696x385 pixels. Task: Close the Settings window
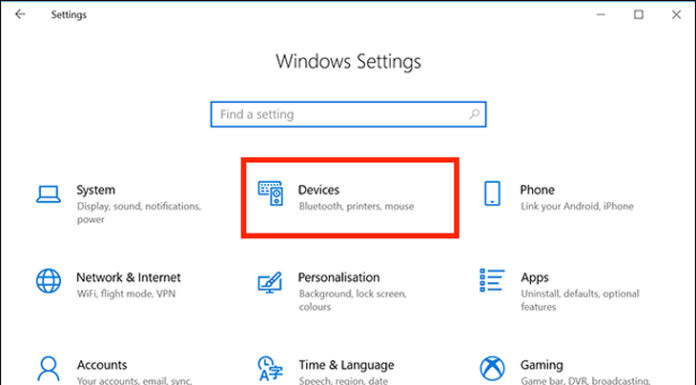pyautogui.click(x=676, y=15)
